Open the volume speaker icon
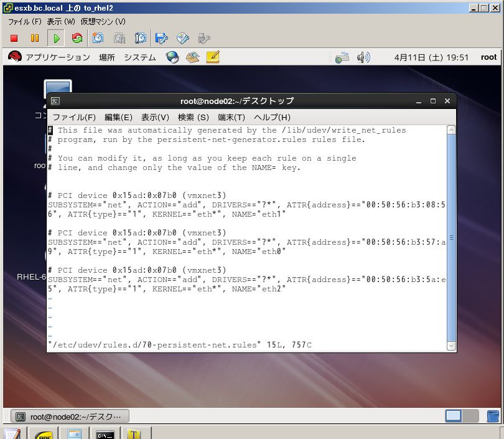The image size is (504, 439). tap(363, 57)
